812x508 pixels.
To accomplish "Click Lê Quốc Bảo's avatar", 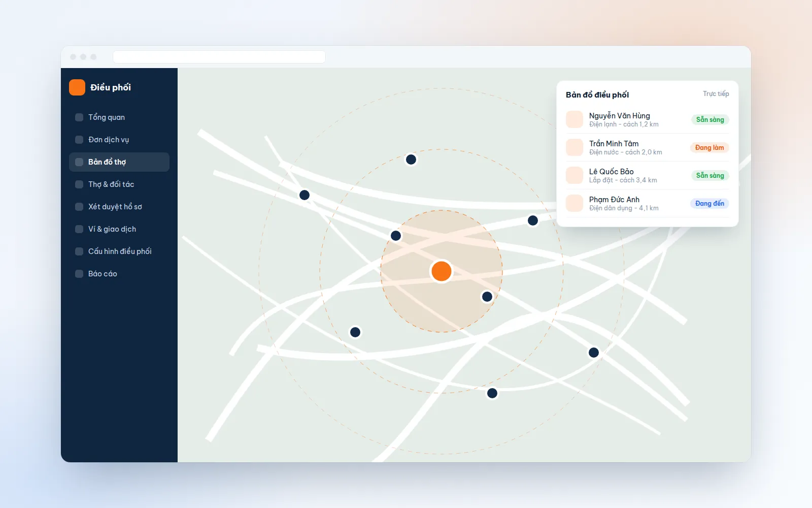I will 574,175.
